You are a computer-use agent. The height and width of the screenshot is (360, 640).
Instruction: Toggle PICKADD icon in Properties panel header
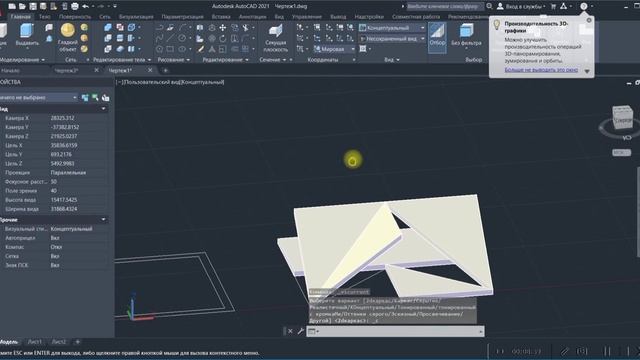tap(85, 98)
